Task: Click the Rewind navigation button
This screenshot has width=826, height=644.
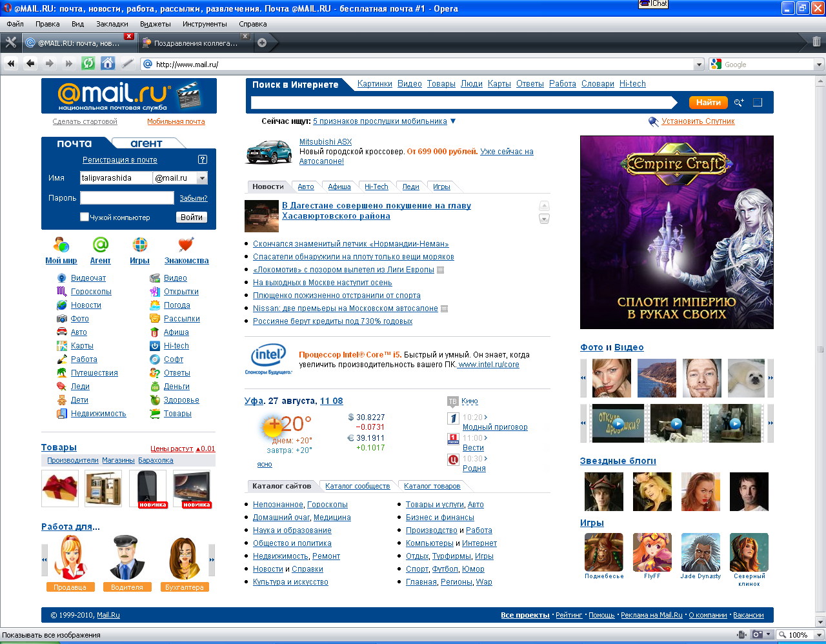Action: point(11,63)
